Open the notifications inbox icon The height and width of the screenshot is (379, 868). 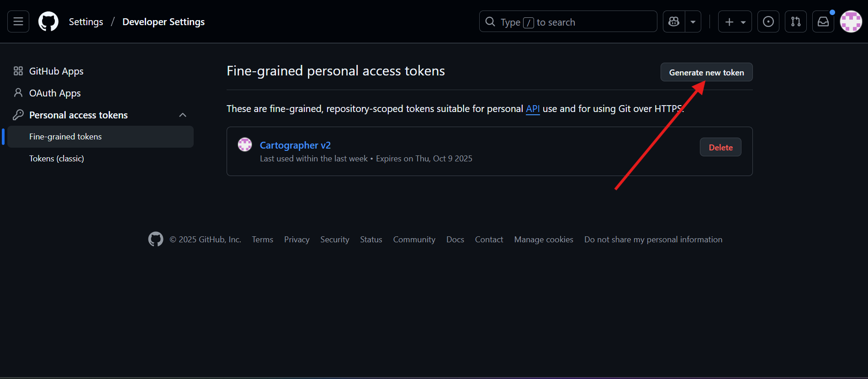pyautogui.click(x=823, y=21)
